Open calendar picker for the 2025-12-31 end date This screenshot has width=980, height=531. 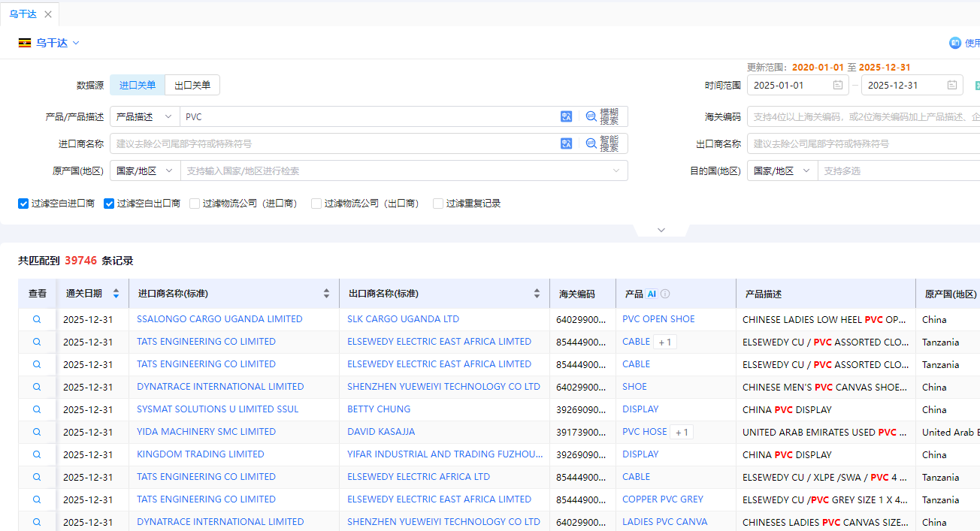[951, 85]
